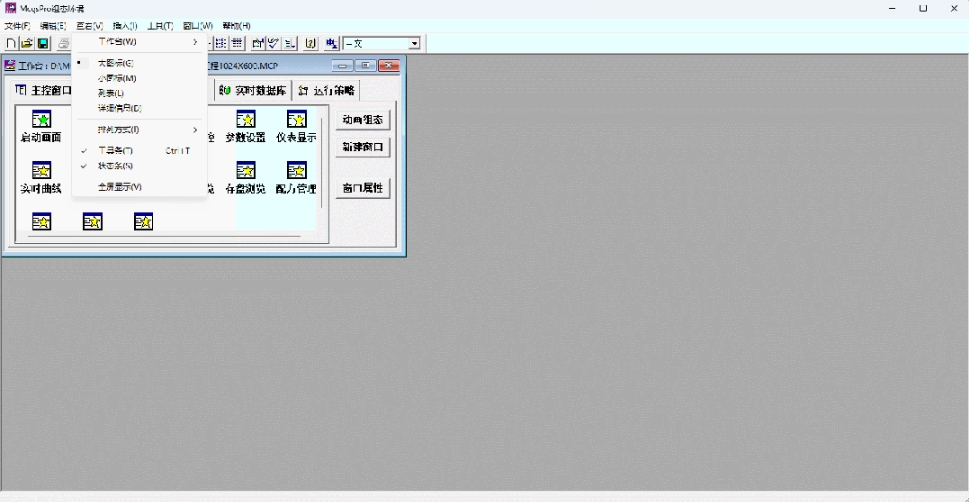This screenshot has height=502, width=969.
Task: Select the 实时曲线 window icon
Action: point(41,170)
